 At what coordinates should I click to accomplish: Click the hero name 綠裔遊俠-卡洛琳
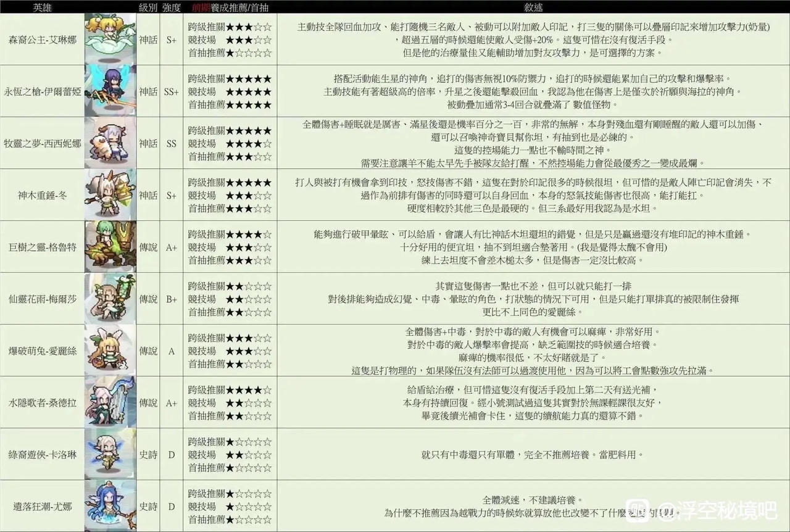pos(43,454)
